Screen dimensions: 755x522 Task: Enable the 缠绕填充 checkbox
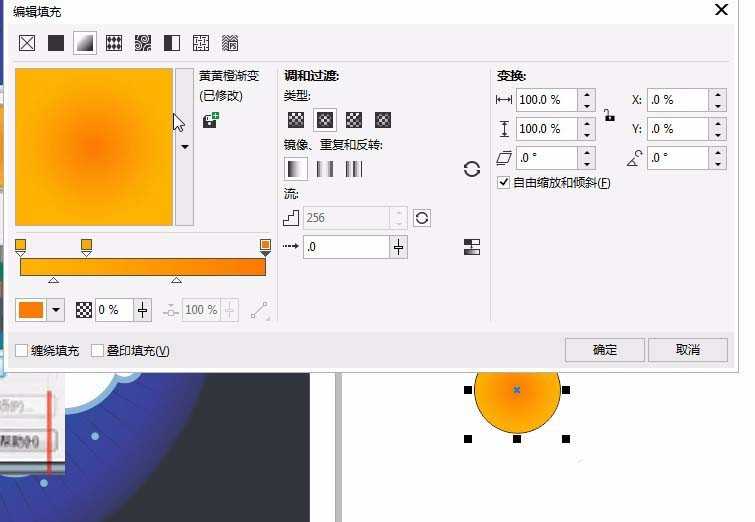coord(22,350)
